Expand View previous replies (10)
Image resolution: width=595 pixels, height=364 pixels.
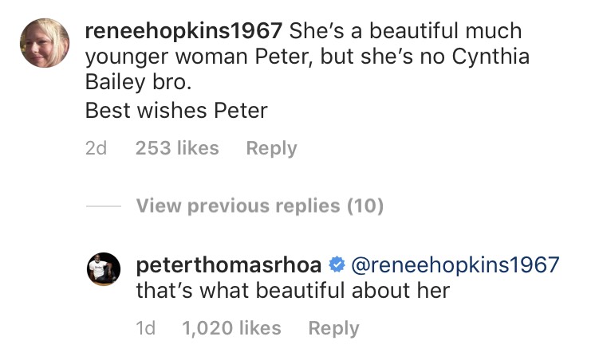259,206
